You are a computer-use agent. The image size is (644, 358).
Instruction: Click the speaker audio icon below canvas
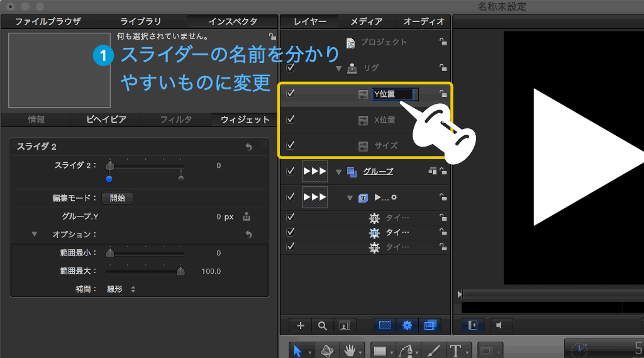tap(499, 325)
